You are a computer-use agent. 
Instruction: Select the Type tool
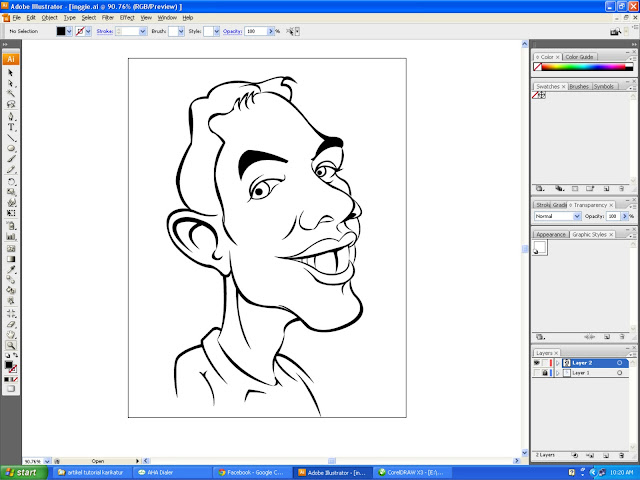(11, 127)
